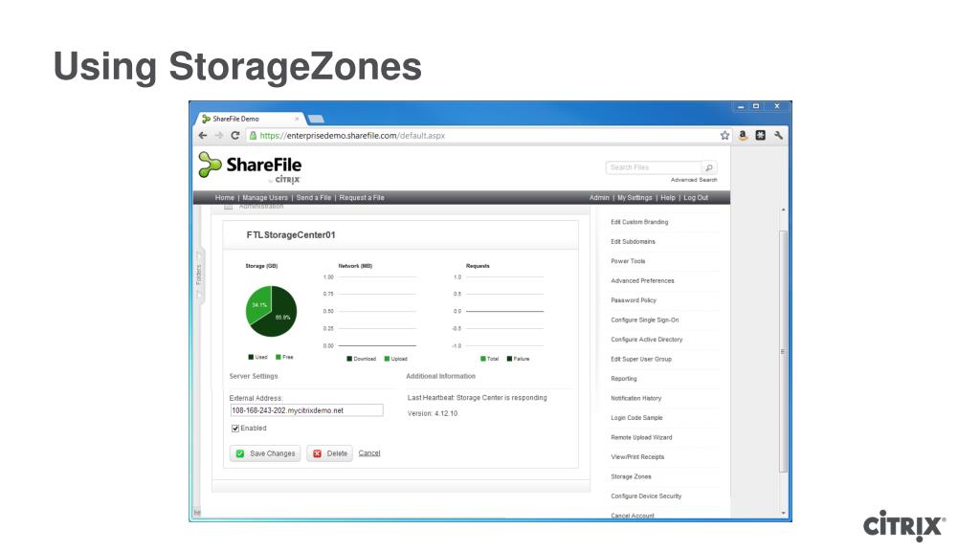
Task: Click the page vertical scrollbar thumb
Action: point(783,351)
